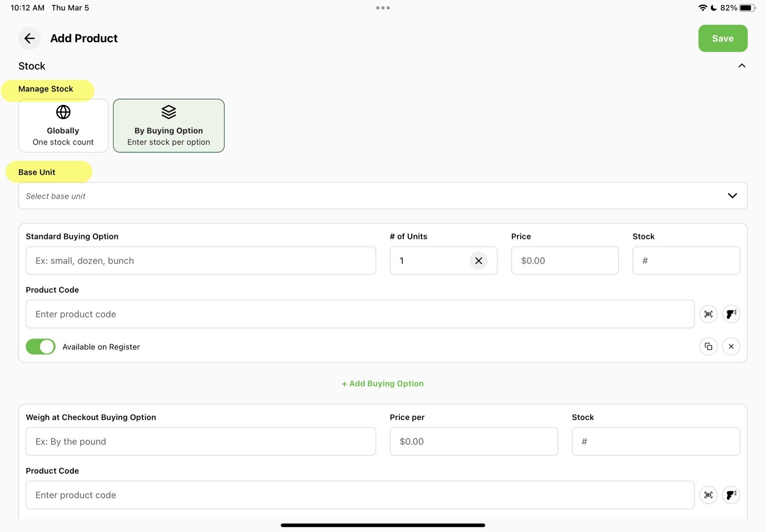Viewport: 766px width, 532px height.
Task: Tap the Weigh at Checkout name field
Action: pyautogui.click(x=201, y=442)
